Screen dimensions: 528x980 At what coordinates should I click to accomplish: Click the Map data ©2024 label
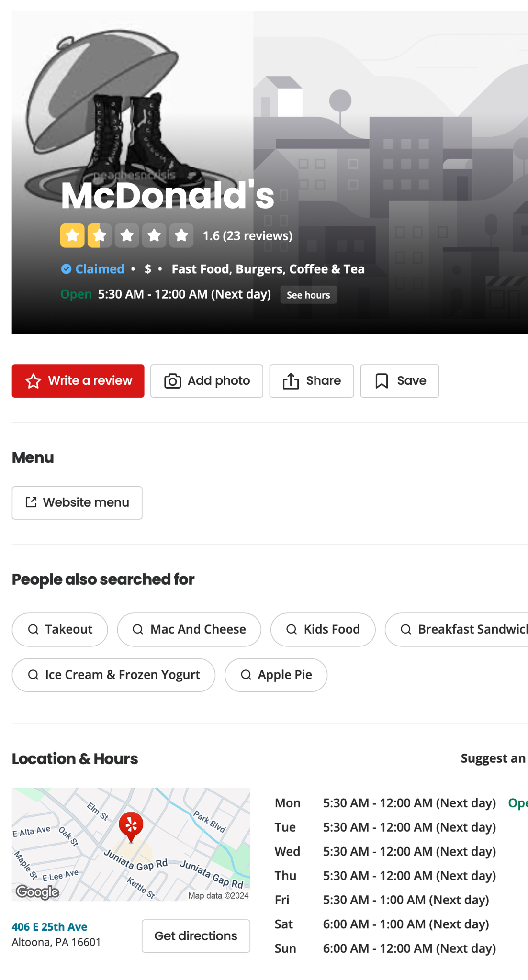click(218, 896)
